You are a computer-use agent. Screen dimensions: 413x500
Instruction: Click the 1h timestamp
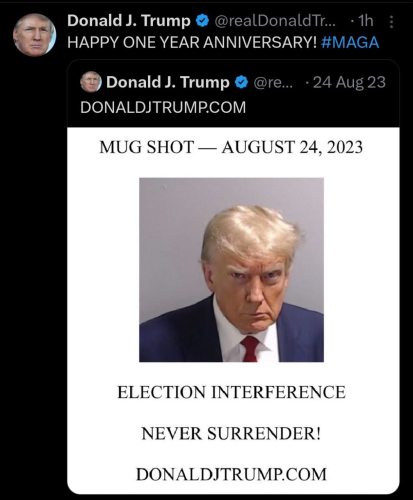366,21
